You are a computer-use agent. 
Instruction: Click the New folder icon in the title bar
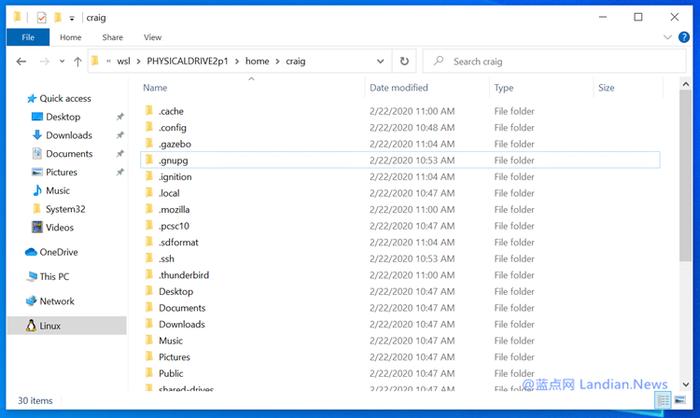pos(58,17)
